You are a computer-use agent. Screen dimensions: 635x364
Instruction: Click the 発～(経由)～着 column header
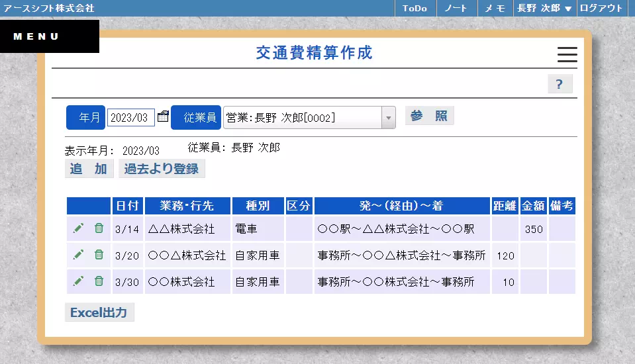click(402, 206)
